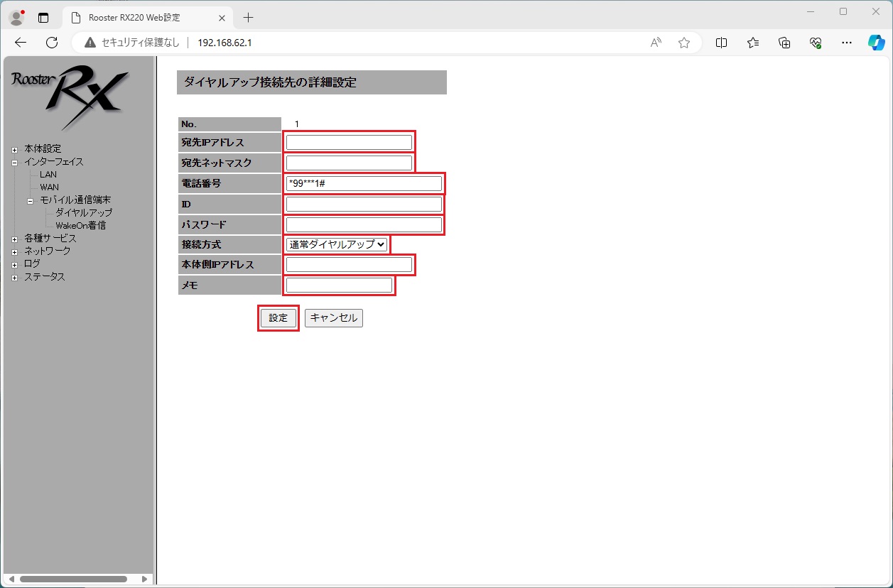The width and height of the screenshot is (893, 588).
Task: Click the browser Back arrow
Action: pos(21,43)
